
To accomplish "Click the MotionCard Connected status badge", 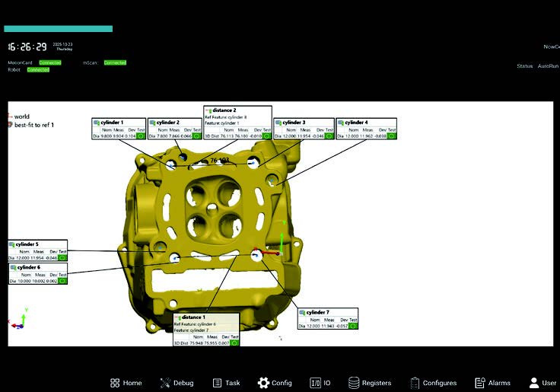I will [50, 62].
